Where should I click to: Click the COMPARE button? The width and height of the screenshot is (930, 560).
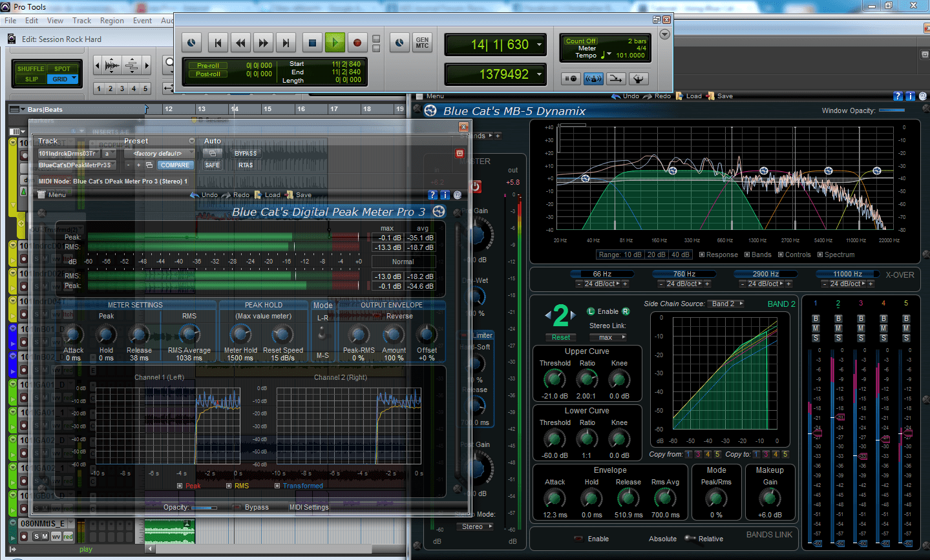pyautogui.click(x=175, y=165)
